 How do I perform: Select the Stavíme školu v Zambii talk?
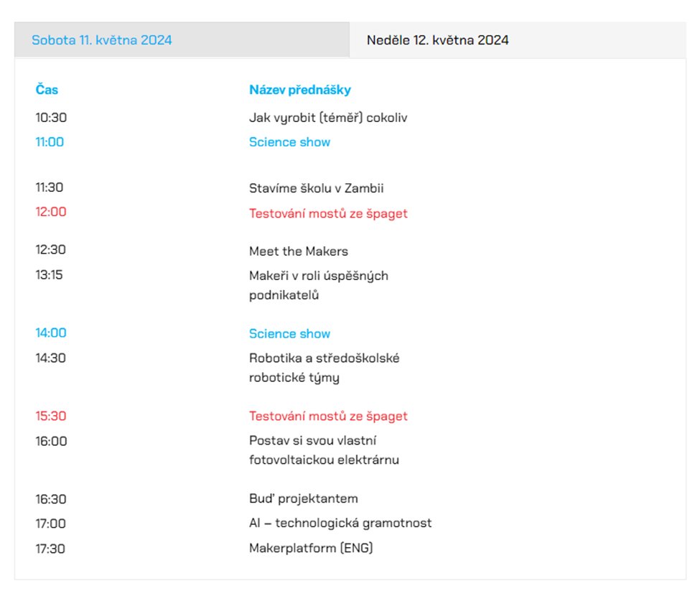point(316,188)
